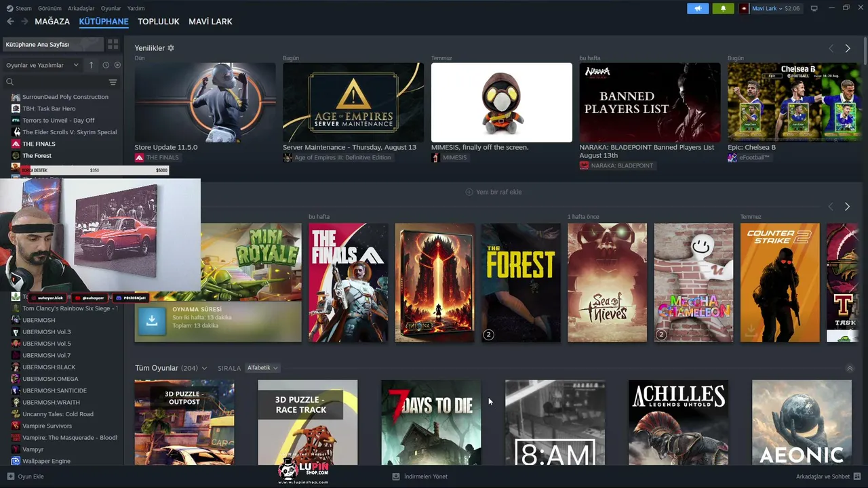868x488 pixels.
Task: Collapse the Tüm Oyunlar section chevron icon
Action: [x=850, y=368]
